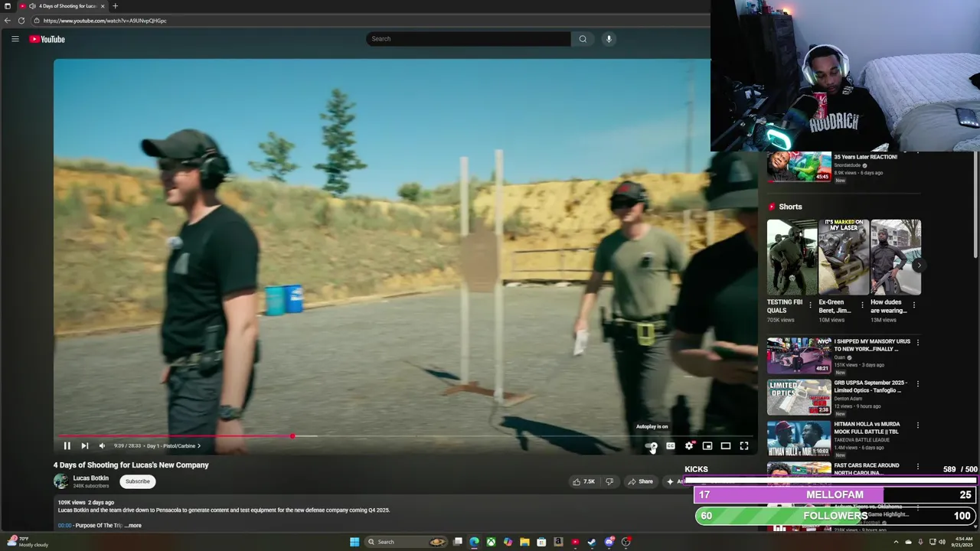The width and height of the screenshot is (980, 551).
Task: Open options for HITMAN HOLLA video
Action: 918,425
